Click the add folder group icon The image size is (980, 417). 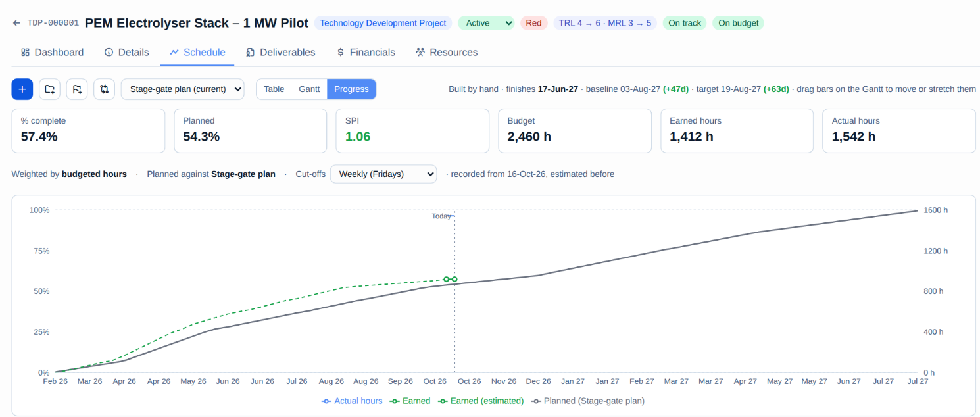pos(49,89)
